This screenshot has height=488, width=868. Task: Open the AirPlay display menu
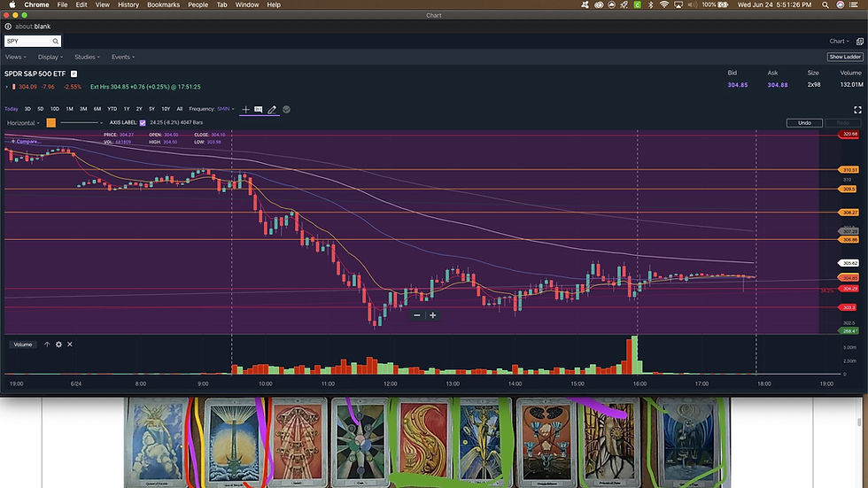coord(678,4)
